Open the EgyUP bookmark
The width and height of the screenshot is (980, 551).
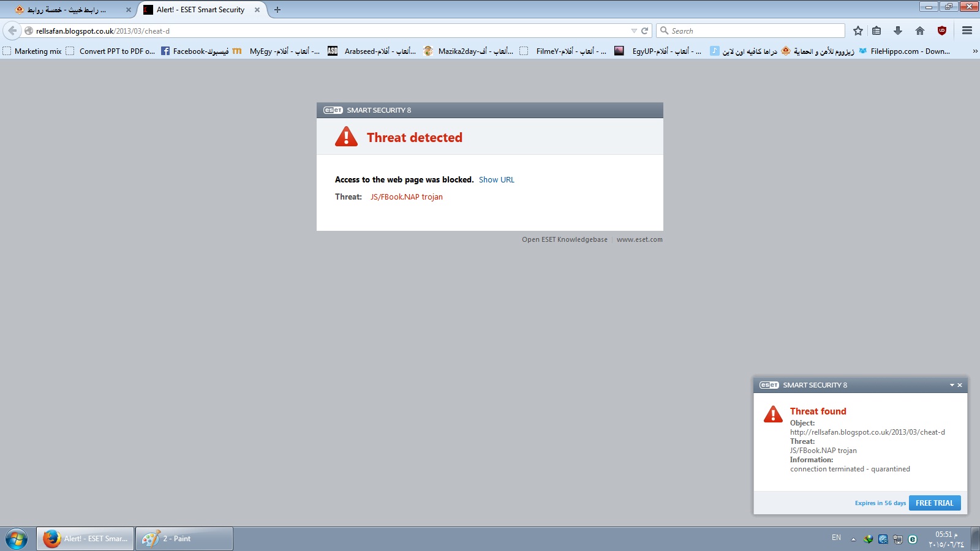pyautogui.click(x=658, y=51)
